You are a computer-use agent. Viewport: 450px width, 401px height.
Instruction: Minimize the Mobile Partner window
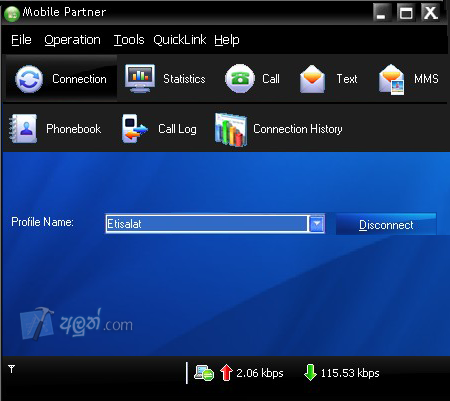382,13
